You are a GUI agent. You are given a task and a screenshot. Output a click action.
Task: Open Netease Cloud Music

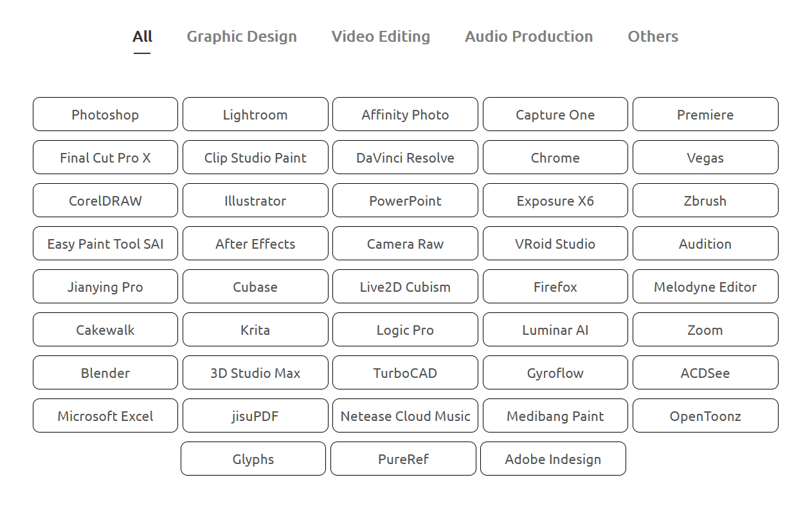click(x=405, y=416)
